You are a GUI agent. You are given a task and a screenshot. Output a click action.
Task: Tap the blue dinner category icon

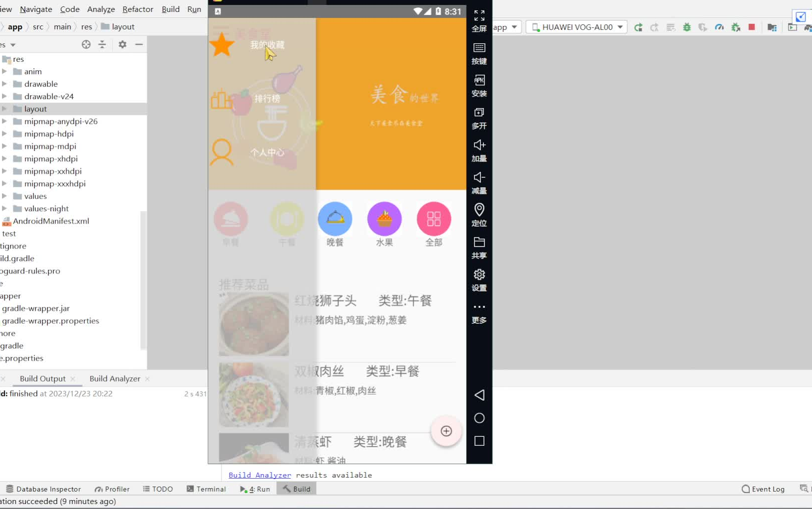(335, 219)
